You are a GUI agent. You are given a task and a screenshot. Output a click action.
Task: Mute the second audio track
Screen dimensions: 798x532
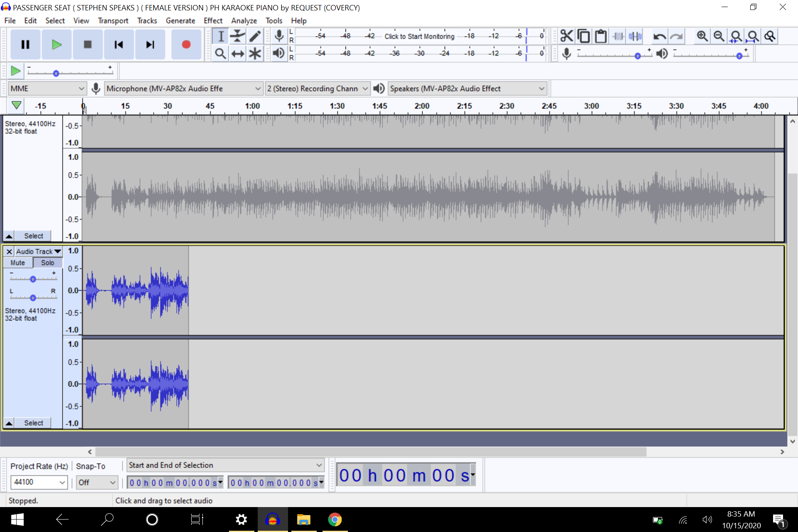point(17,262)
